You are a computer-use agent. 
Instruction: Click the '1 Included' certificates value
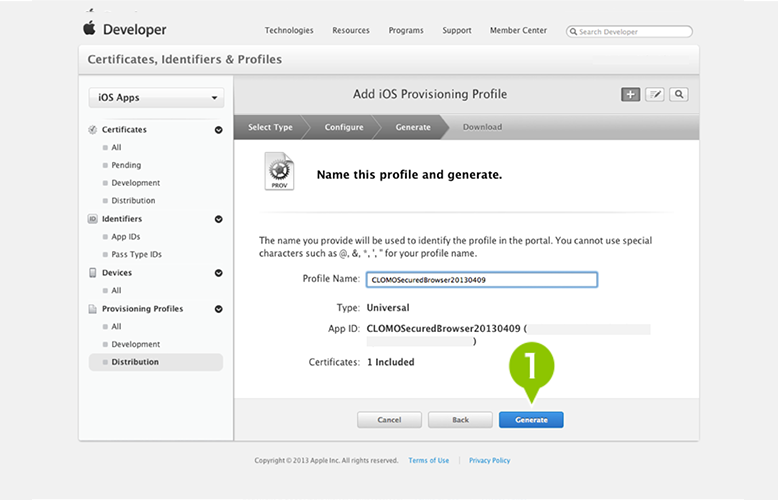(x=390, y=362)
